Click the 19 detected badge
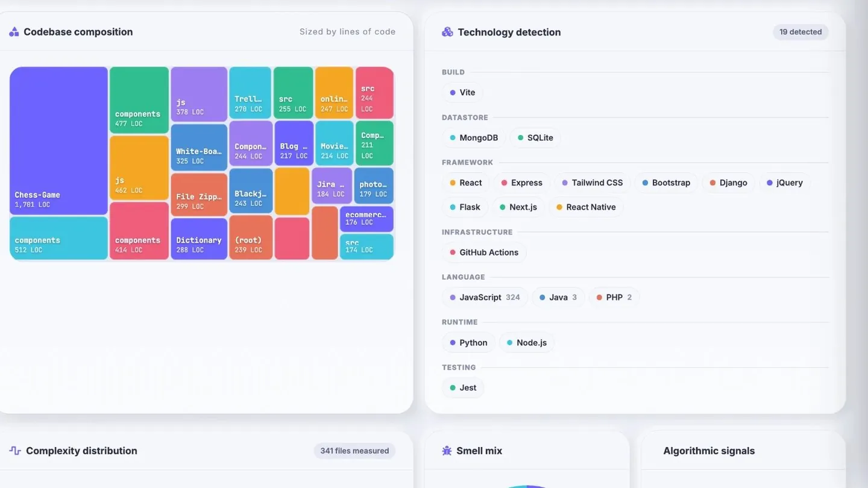Viewport: 868px width, 488px height. coord(800,32)
